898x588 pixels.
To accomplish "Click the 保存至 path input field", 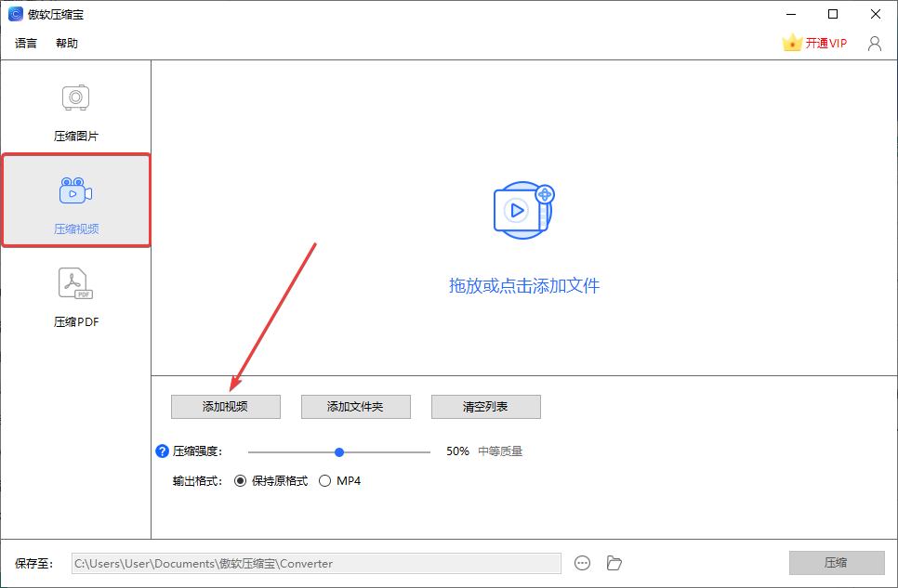I will pos(316,563).
